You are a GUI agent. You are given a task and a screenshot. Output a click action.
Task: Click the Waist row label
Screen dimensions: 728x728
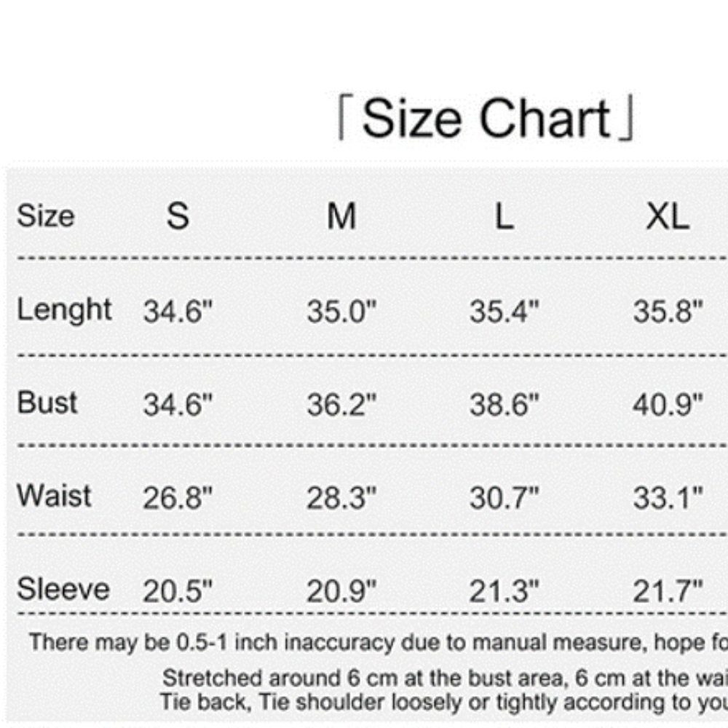tap(54, 495)
